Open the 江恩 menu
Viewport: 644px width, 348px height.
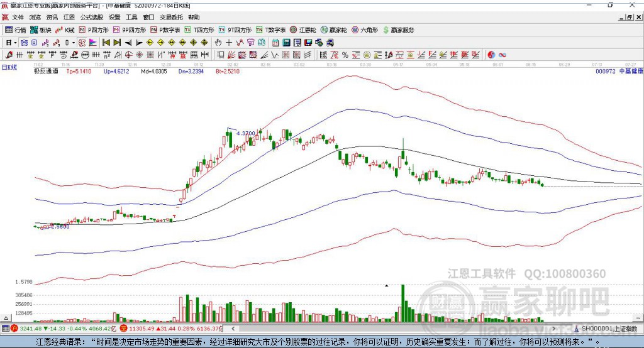[x=69, y=17]
